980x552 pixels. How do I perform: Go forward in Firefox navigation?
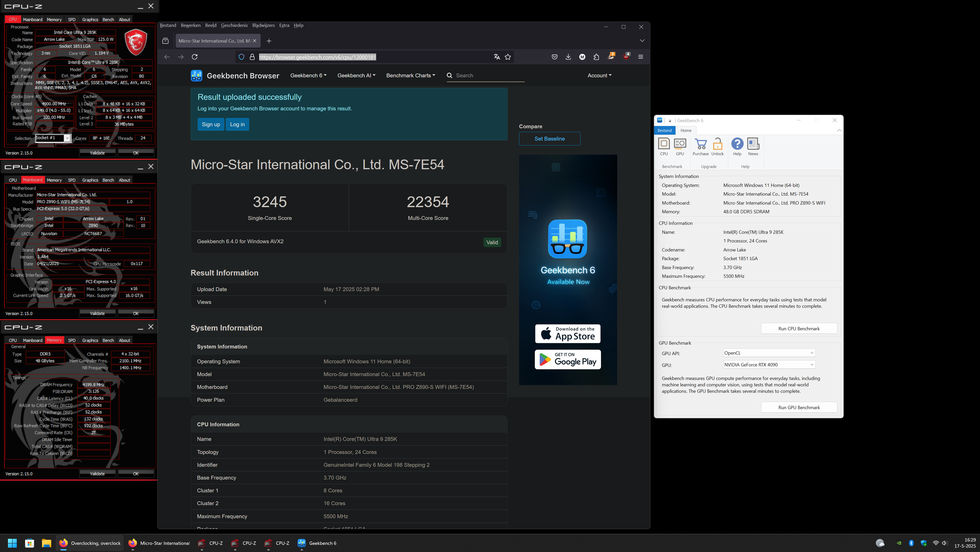181,57
